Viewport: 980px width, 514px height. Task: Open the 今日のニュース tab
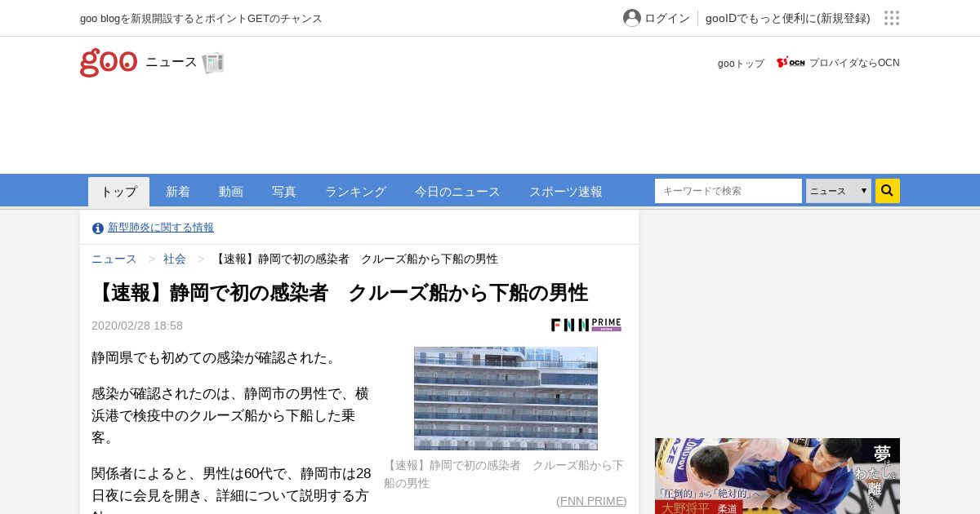tap(457, 192)
